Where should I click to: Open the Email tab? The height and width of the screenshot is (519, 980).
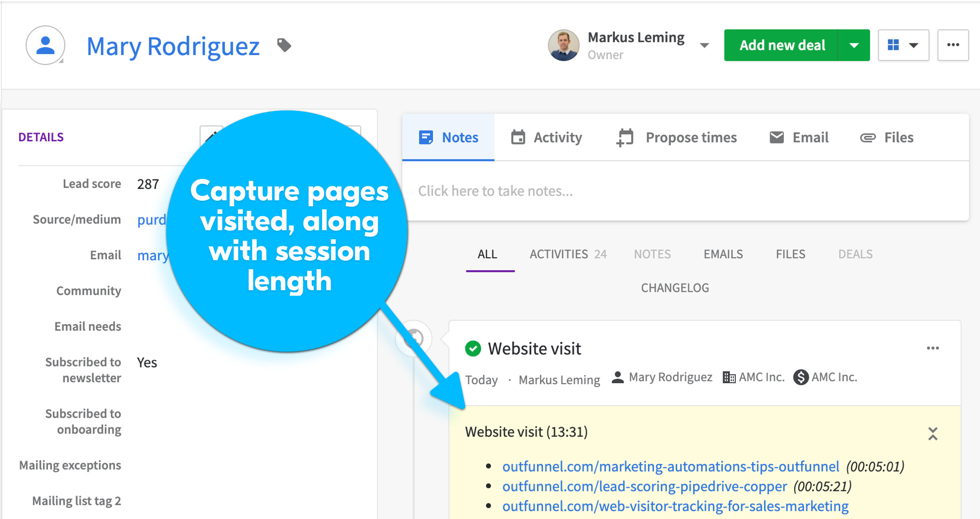(x=799, y=137)
